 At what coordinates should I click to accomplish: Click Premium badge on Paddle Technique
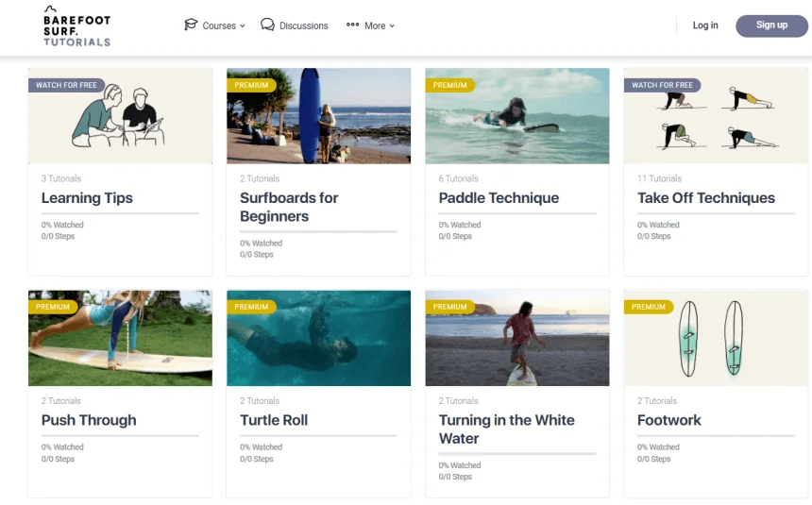tap(449, 85)
